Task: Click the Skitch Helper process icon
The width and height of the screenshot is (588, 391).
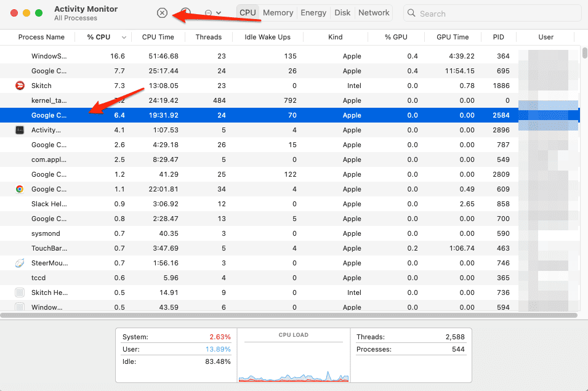Action: (x=20, y=292)
